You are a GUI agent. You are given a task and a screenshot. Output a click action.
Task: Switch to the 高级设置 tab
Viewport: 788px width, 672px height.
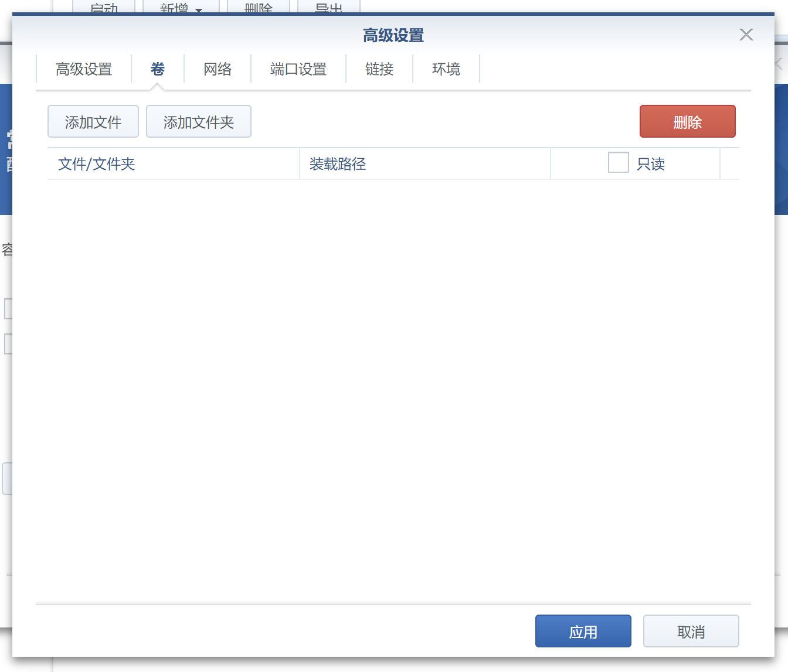[x=84, y=69]
